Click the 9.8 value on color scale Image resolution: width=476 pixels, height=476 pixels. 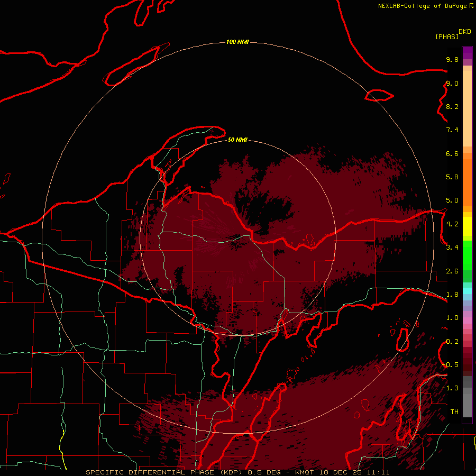[452, 59]
